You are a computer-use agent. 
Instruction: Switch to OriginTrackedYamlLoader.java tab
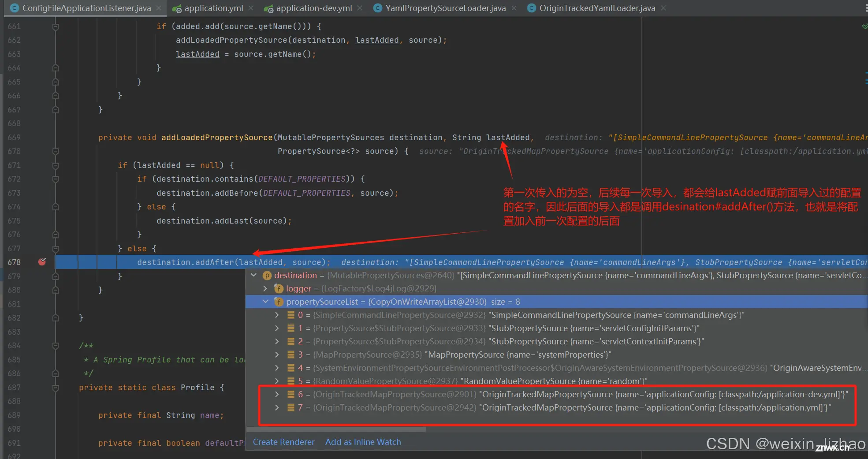click(597, 8)
